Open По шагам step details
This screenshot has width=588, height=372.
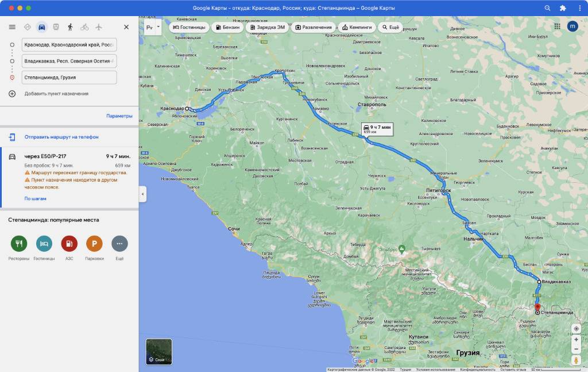35,198
